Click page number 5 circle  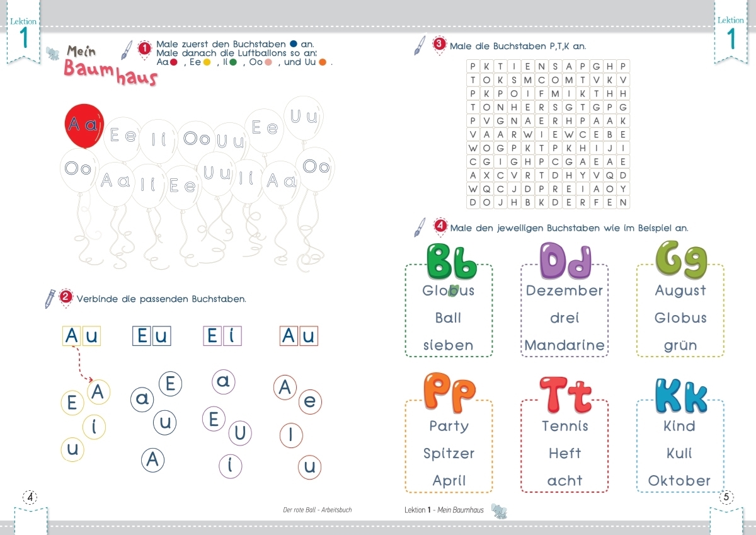[726, 497]
